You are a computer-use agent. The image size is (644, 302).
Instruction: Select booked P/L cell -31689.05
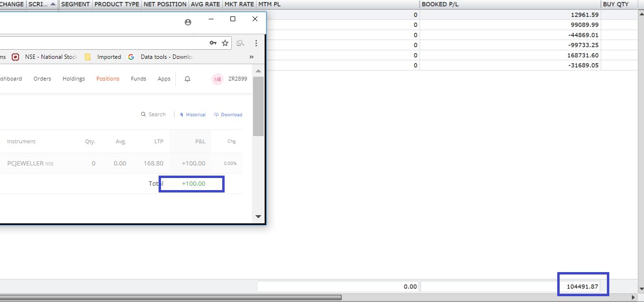[510, 65]
